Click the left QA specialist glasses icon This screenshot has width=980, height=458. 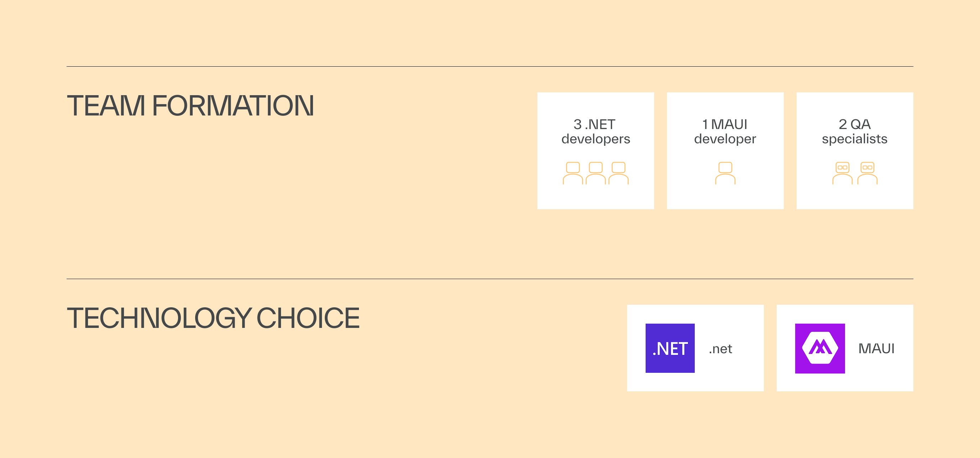click(x=842, y=173)
